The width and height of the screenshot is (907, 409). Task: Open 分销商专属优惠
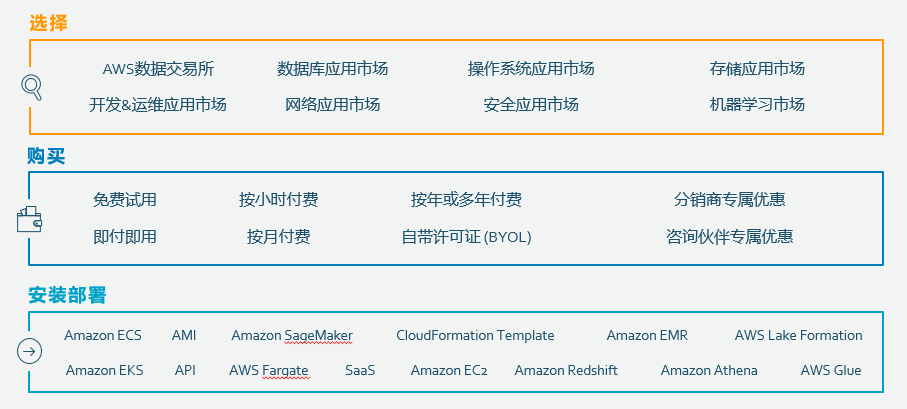pyautogui.click(x=729, y=200)
